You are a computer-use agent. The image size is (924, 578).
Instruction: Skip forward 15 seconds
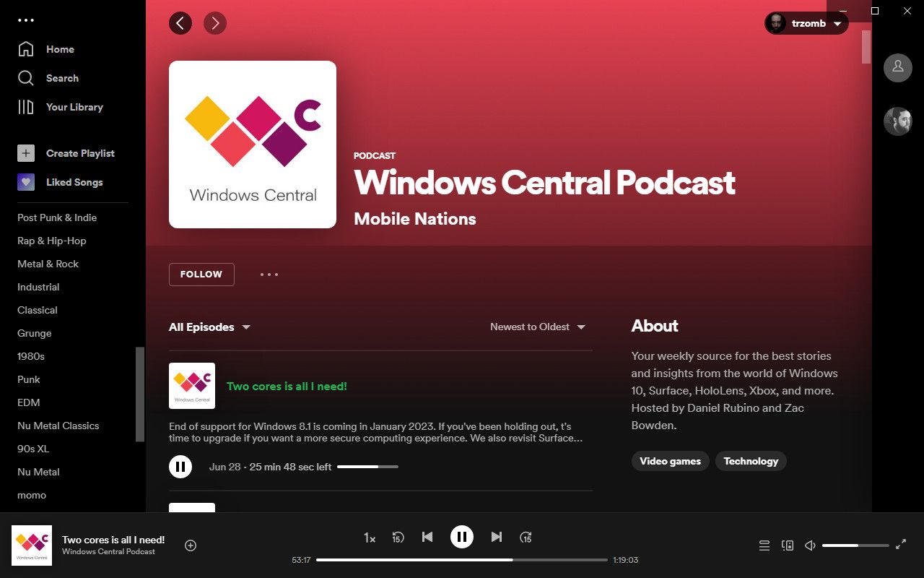pos(526,538)
